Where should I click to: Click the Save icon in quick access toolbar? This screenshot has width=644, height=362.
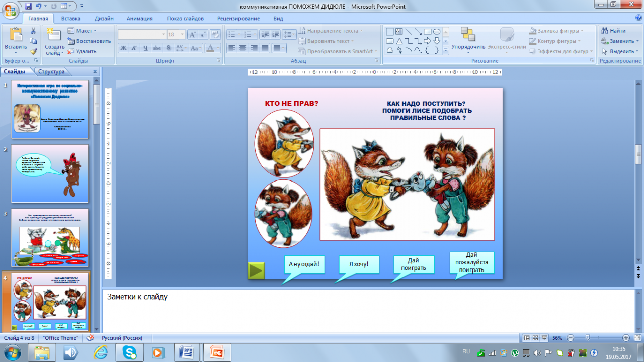pyautogui.click(x=28, y=6)
